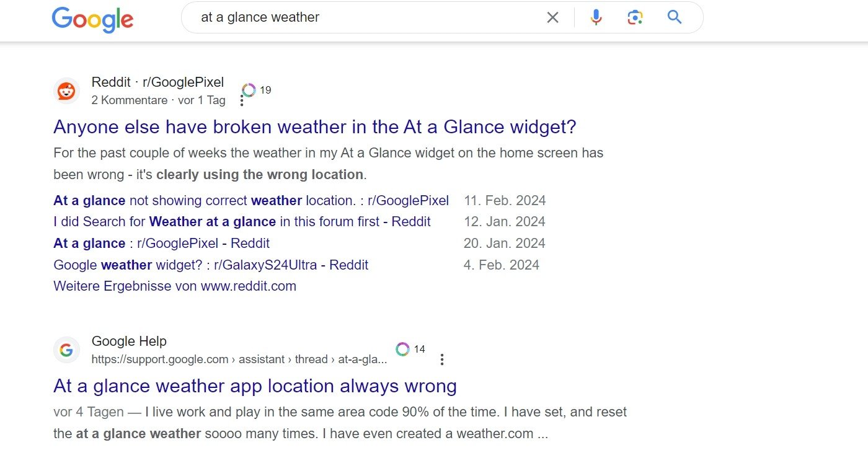The height and width of the screenshot is (471, 868).
Task: Start voice search with microphone
Action: coord(596,17)
